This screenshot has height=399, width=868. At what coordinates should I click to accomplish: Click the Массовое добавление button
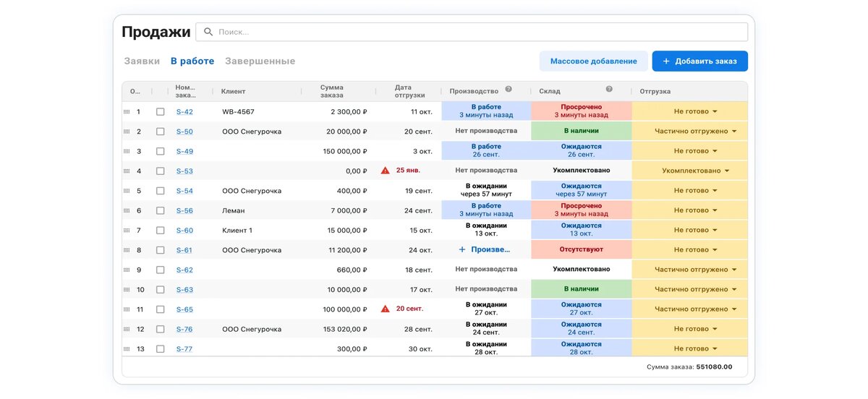[x=594, y=61]
